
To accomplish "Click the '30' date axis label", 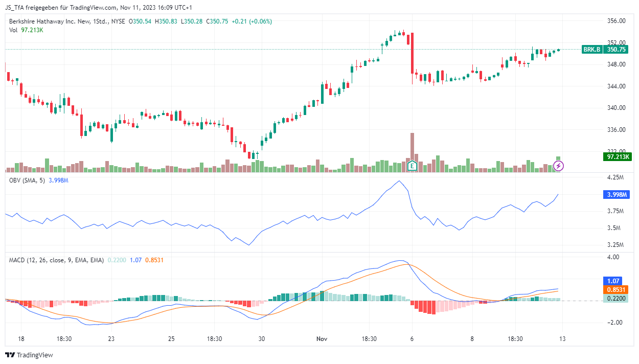I will 262,338.
